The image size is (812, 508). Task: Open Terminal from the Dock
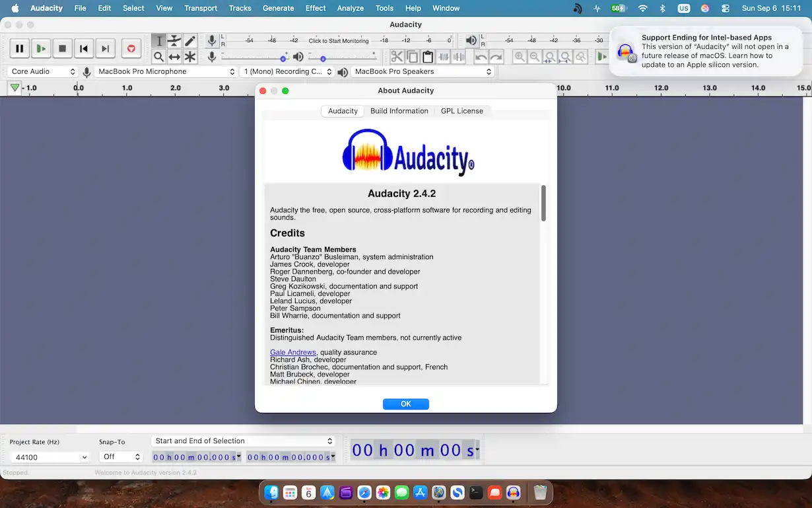[476, 492]
